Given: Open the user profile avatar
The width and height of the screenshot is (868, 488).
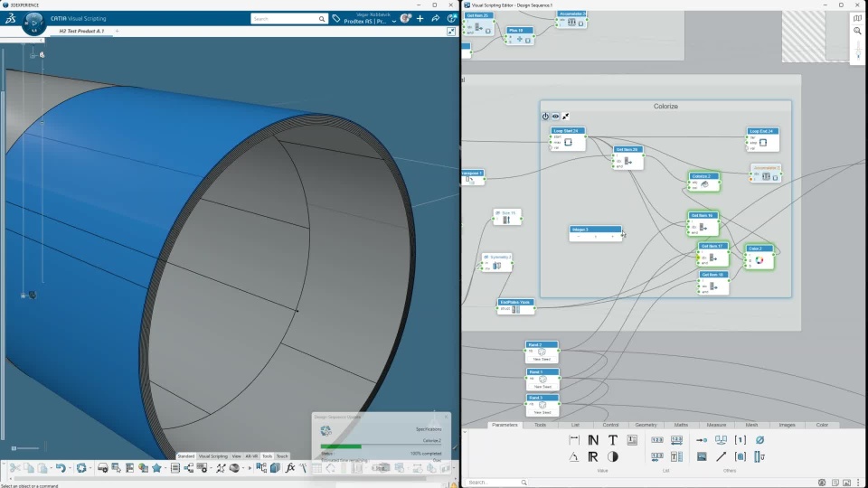Looking at the screenshot, I should tap(405, 19).
